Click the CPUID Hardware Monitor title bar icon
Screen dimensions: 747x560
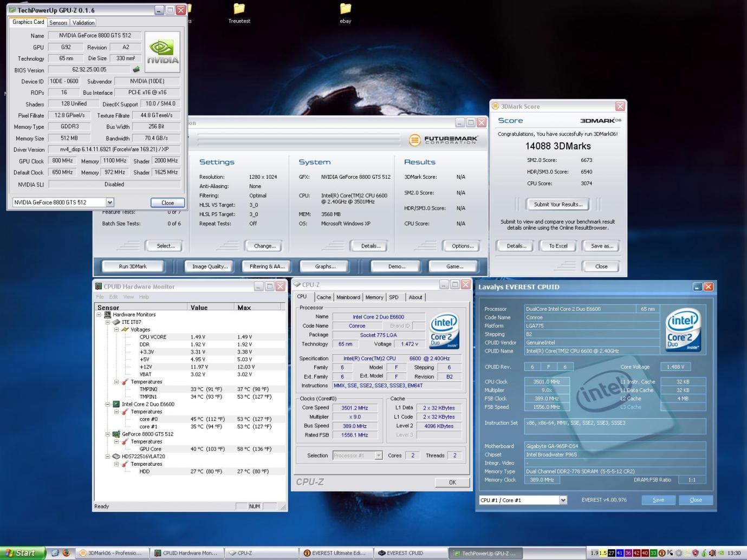point(99,286)
